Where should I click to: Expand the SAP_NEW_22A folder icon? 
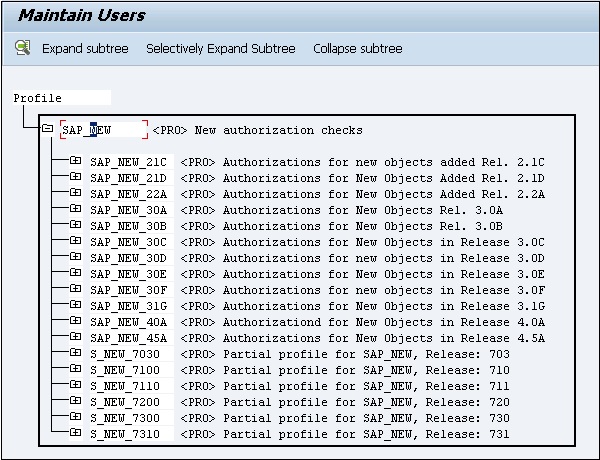(76, 193)
